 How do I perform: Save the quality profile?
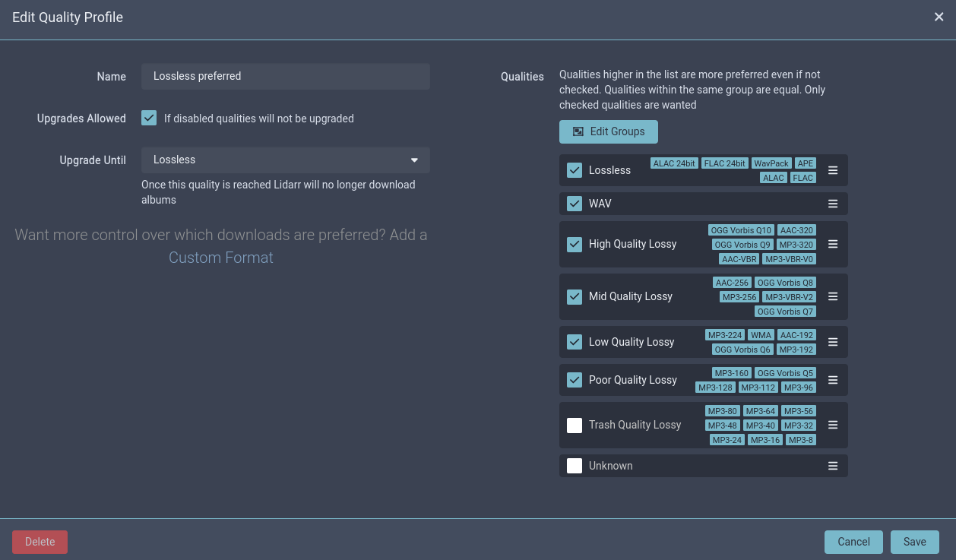click(x=914, y=542)
